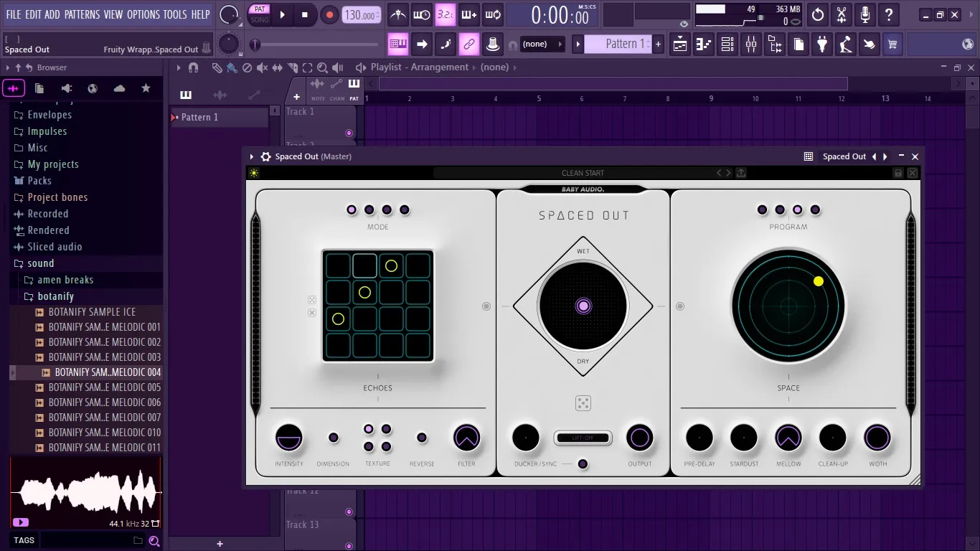The width and height of the screenshot is (980, 551).
Task: Open the undo history circular-arrow icon
Action: click(x=818, y=14)
